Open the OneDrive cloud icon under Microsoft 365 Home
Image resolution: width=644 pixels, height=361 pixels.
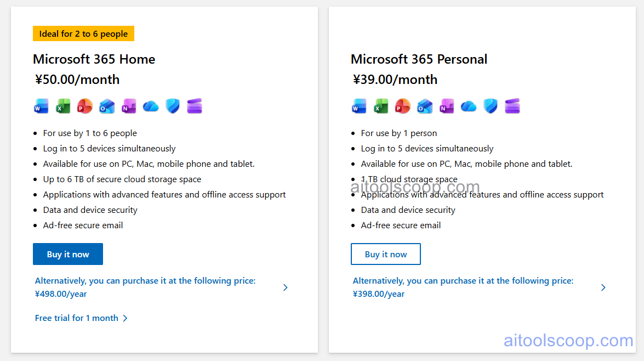[x=150, y=106]
